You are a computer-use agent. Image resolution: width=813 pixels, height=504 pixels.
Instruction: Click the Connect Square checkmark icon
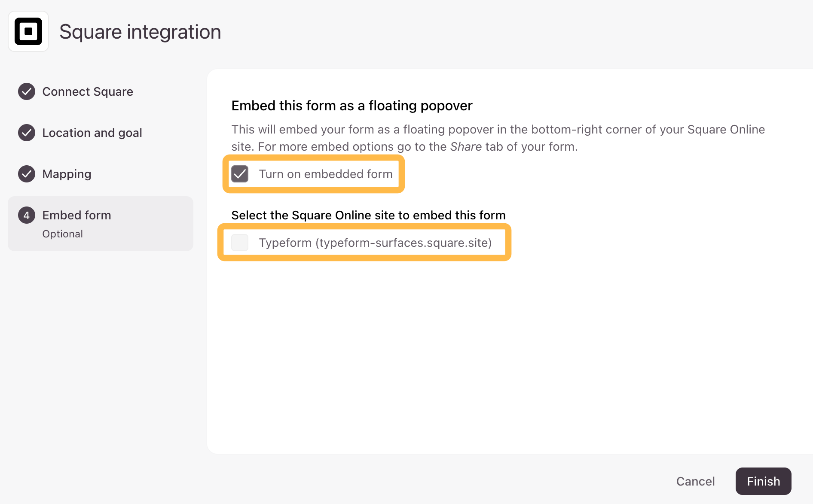pyautogui.click(x=27, y=91)
